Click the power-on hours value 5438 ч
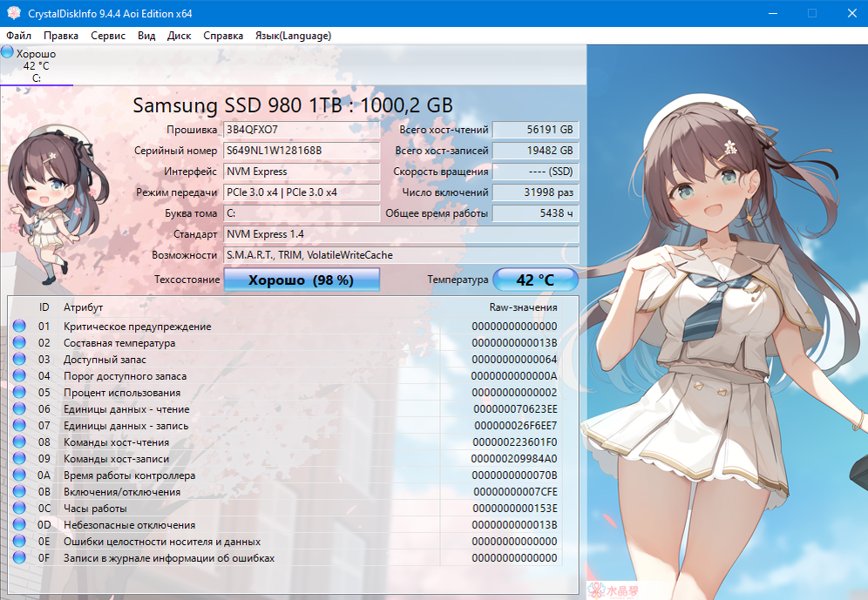The height and width of the screenshot is (600, 868). click(535, 213)
